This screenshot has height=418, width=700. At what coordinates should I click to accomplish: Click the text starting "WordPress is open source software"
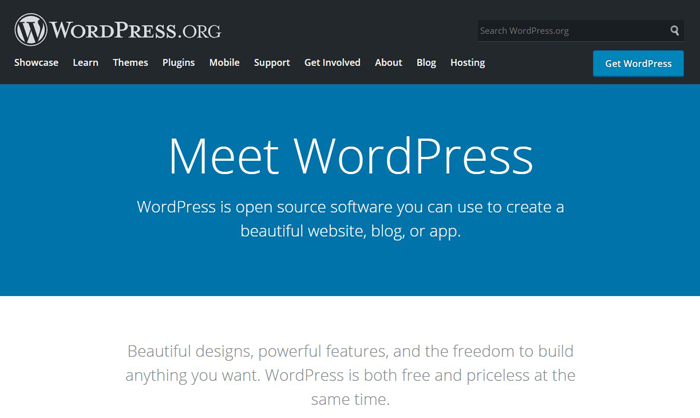350,219
